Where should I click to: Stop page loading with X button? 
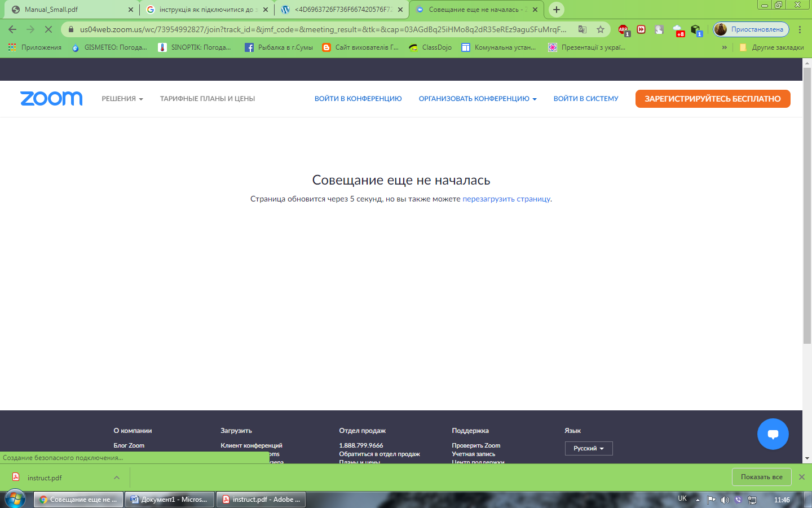click(x=48, y=29)
